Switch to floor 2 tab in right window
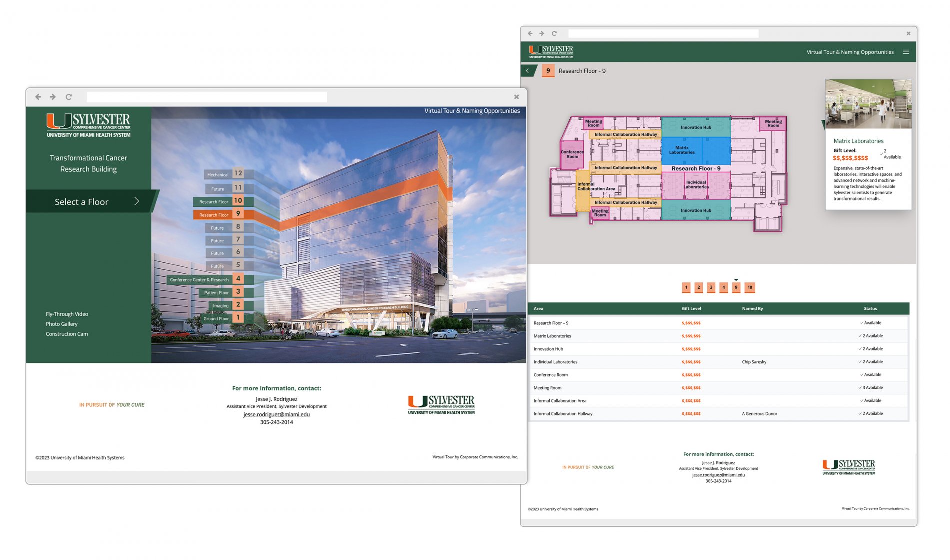The height and width of the screenshot is (560, 950). tap(699, 287)
